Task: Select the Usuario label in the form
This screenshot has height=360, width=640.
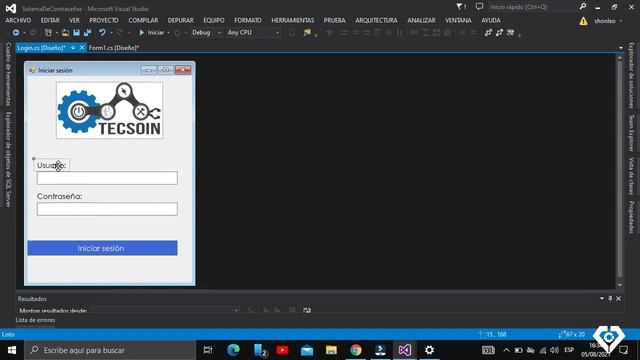Action: click(51, 165)
